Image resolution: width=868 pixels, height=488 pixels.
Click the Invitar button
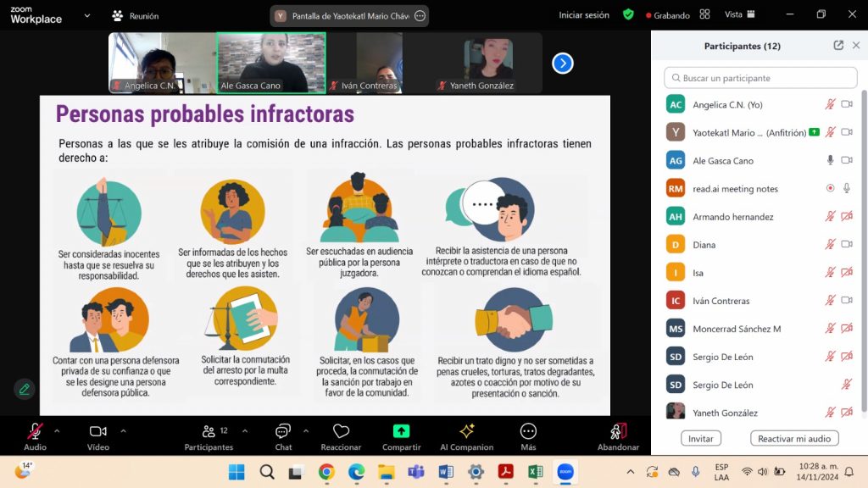[701, 438]
